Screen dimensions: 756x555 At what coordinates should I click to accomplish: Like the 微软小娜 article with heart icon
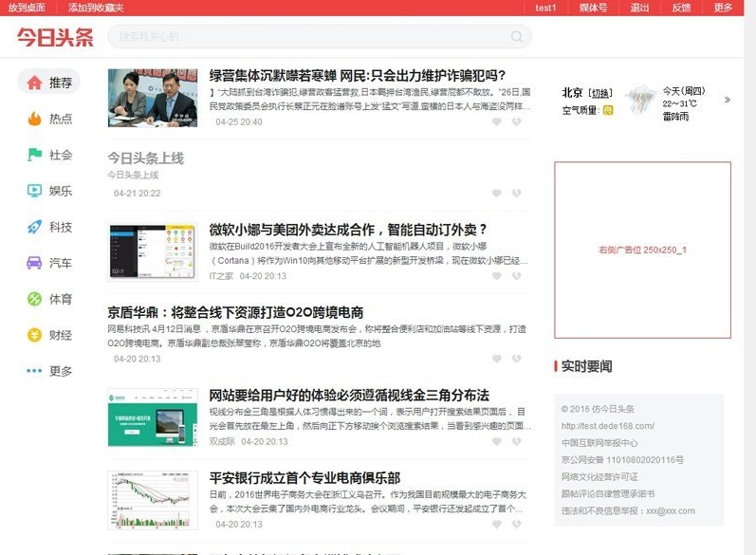coord(497,276)
